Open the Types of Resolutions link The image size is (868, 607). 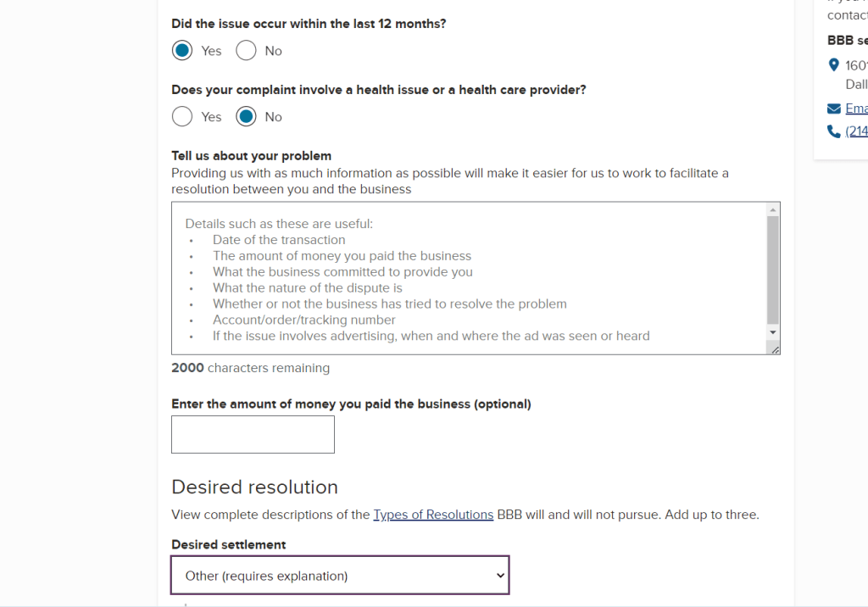tap(433, 515)
